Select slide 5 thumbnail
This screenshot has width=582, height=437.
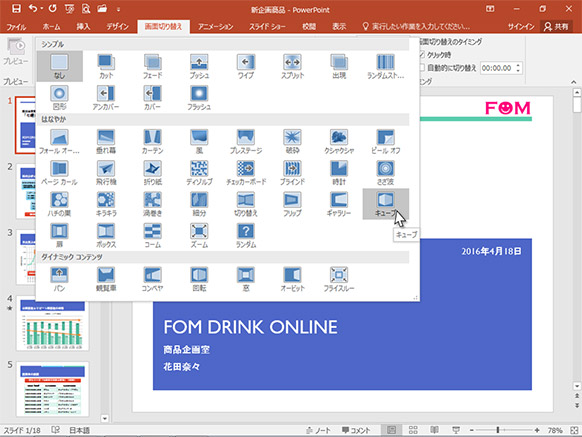click(53, 389)
